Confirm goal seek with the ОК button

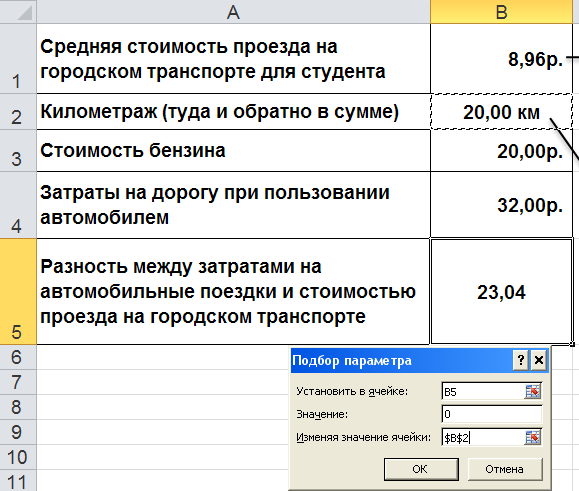(x=421, y=469)
